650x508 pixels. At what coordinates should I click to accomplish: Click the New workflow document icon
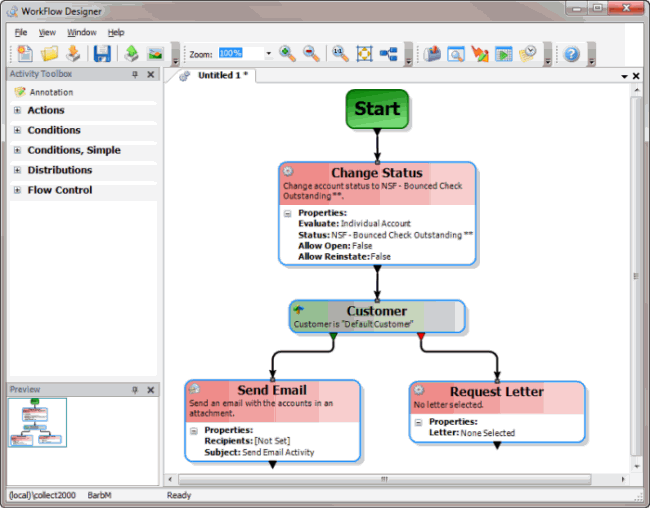pyautogui.click(x=24, y=53)
